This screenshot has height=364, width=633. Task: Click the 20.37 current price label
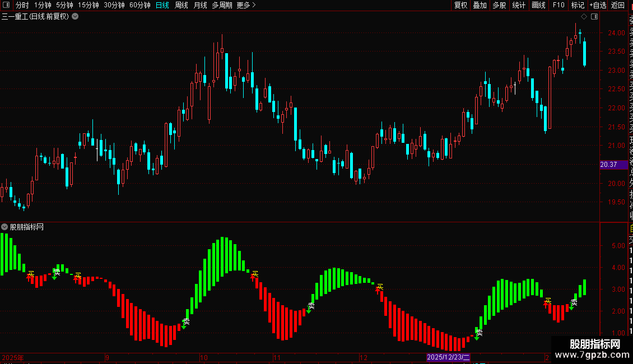click(x=613, y=165)
